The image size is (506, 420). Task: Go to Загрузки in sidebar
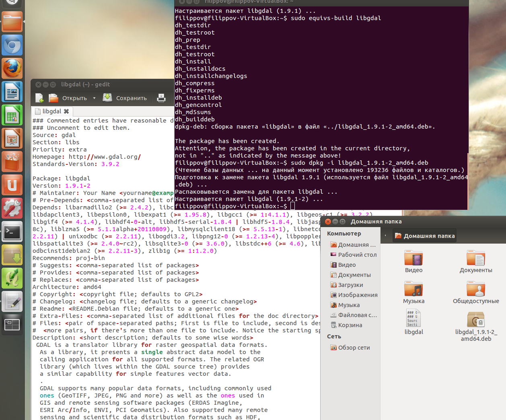(350, 285)
